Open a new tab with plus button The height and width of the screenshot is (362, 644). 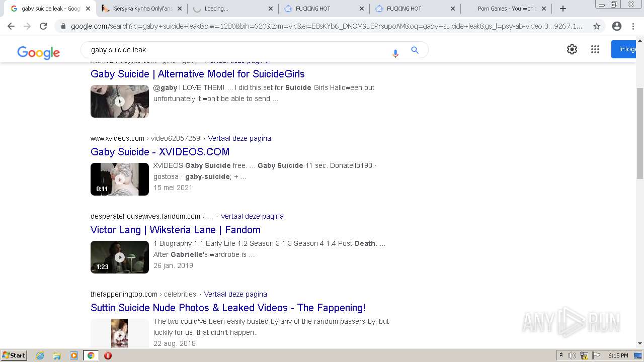(563, 9)
